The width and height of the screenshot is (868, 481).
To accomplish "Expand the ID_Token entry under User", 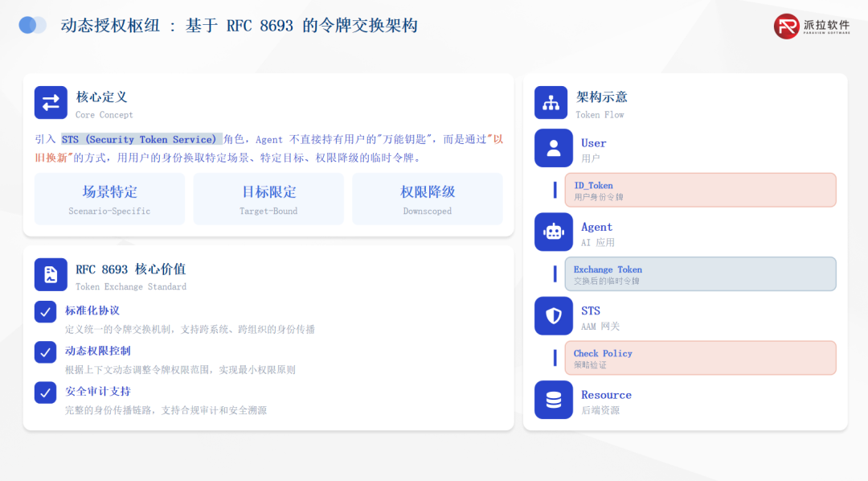I will [x=700, y=190].
